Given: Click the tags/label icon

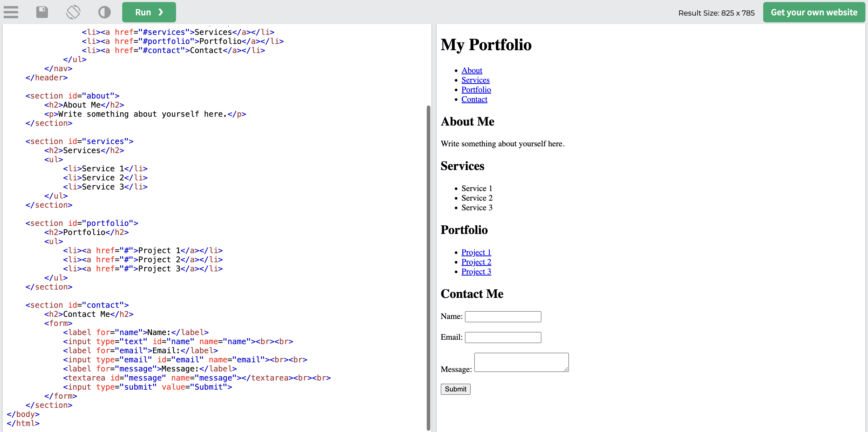Looking at the screenshot, I should pos(73,12).
